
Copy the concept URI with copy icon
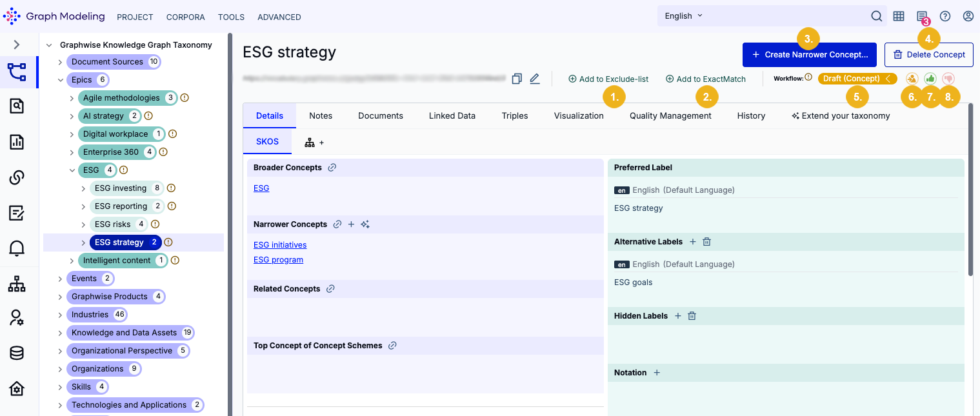[517, 79]
